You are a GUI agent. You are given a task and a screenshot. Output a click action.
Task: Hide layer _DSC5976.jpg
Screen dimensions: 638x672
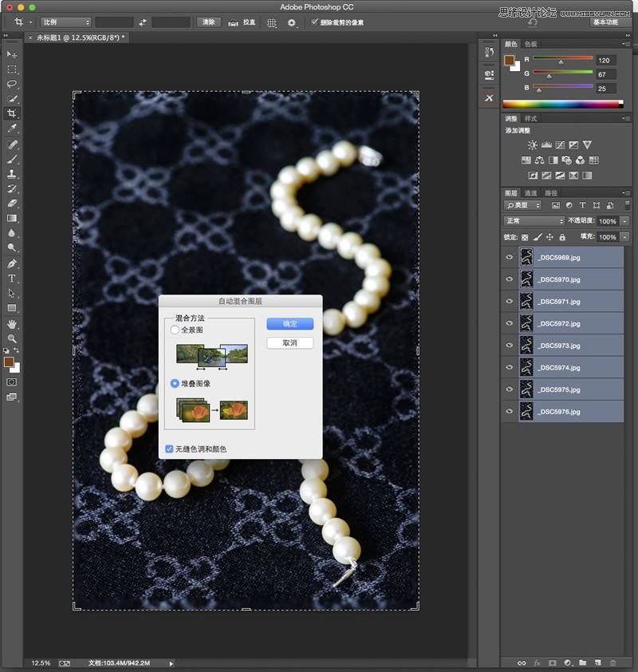[509, 411]
